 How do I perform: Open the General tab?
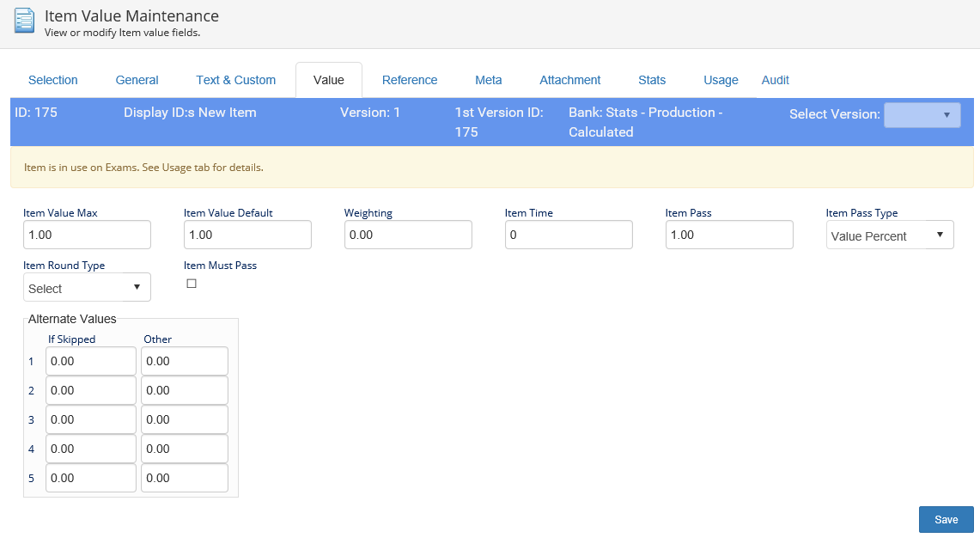pyautogui.click(x=137, y=80)
